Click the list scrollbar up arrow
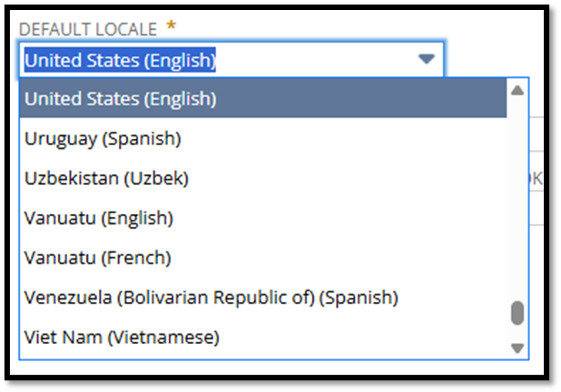The width and height of the screenshot is (561, 392). pos(517,90)
